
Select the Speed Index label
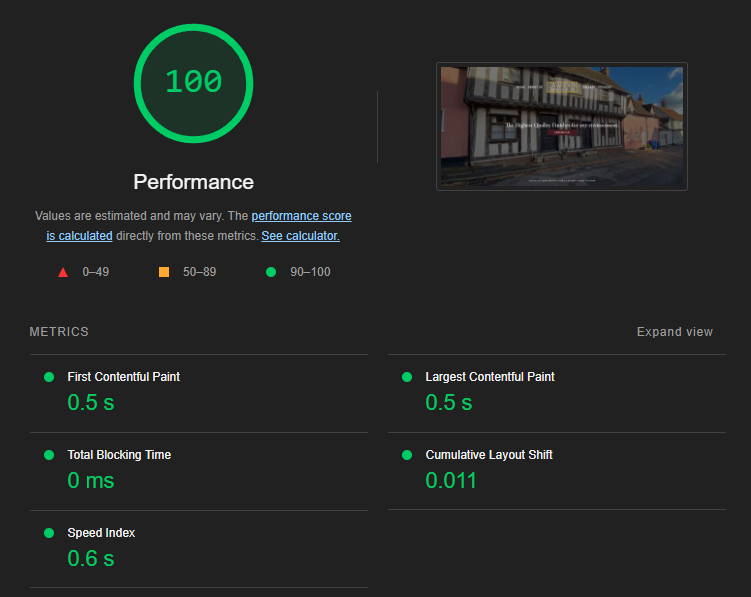click(101, 533)
